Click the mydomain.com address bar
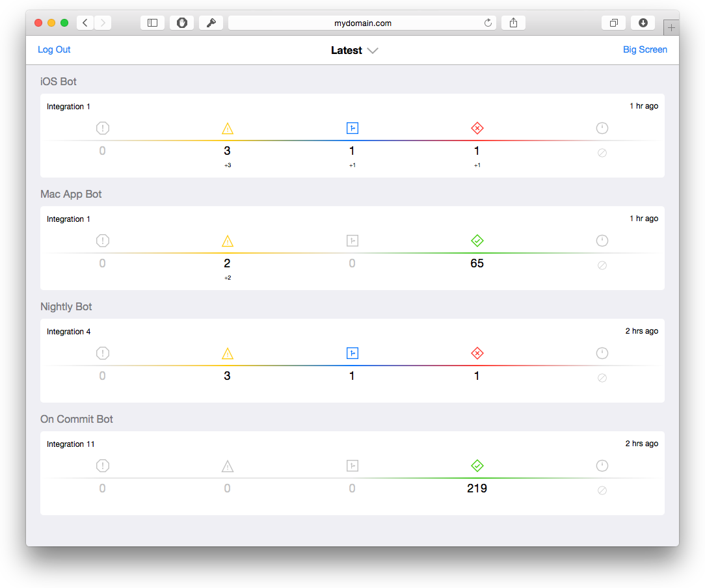Image resolution: width=705 pixels, height=588 pixels. pos(362,23)
